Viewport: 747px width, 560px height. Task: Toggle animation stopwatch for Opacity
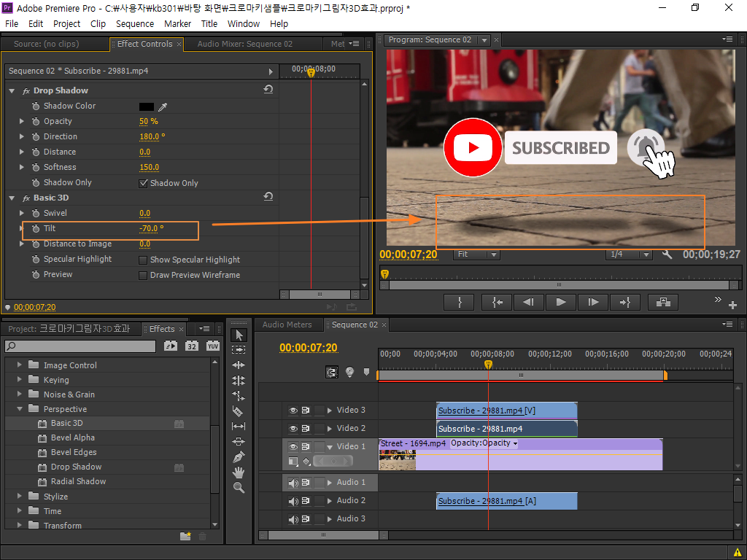(x=36, y=122)
